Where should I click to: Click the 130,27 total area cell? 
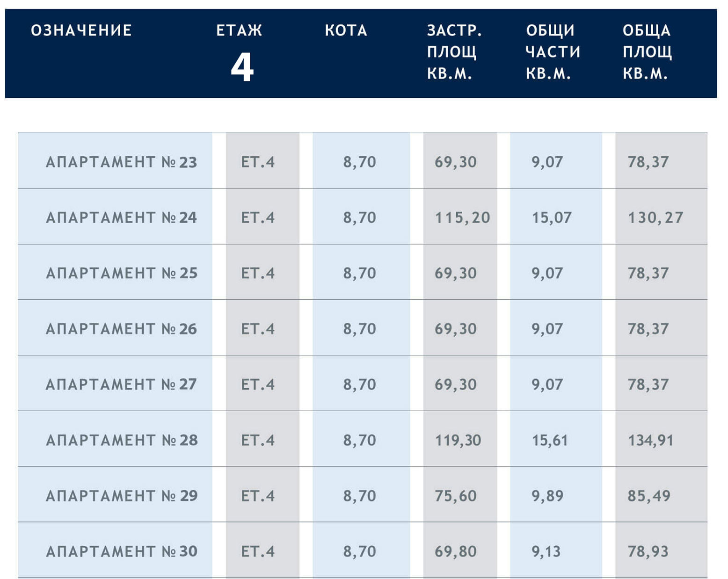(655, 217)
